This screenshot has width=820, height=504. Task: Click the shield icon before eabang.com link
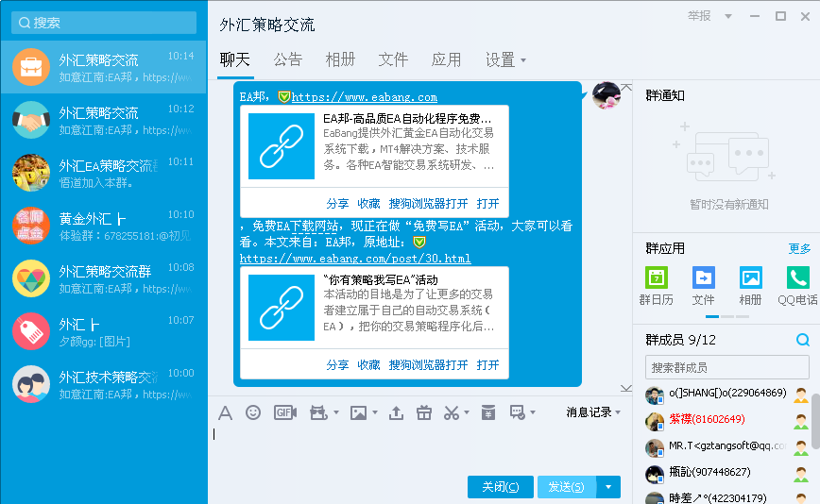tap(284, 96)
